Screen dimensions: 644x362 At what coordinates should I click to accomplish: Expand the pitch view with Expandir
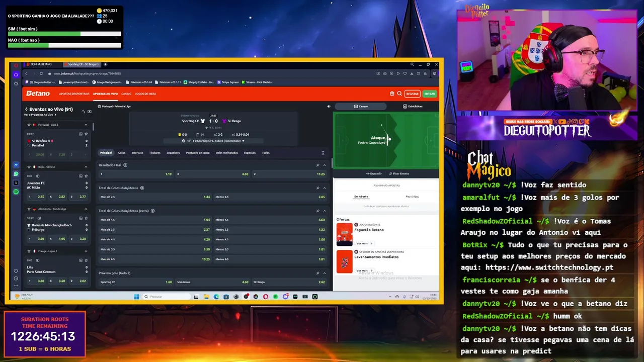(374, 173)
